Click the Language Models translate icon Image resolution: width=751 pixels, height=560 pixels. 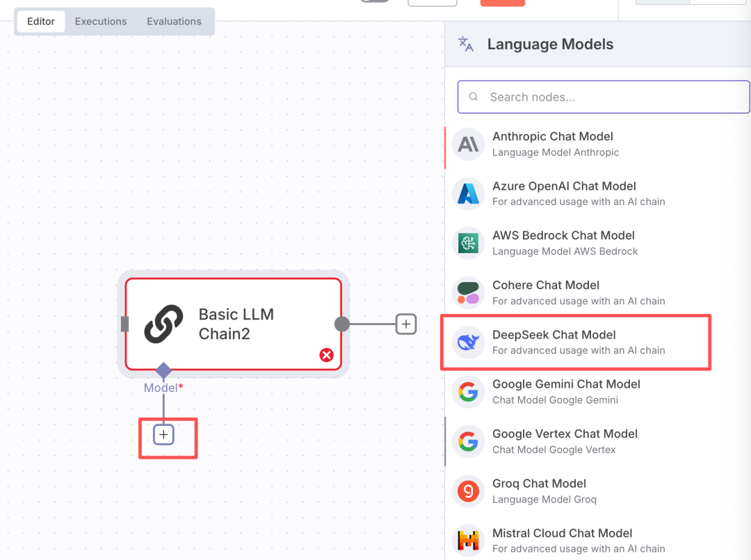465,44
